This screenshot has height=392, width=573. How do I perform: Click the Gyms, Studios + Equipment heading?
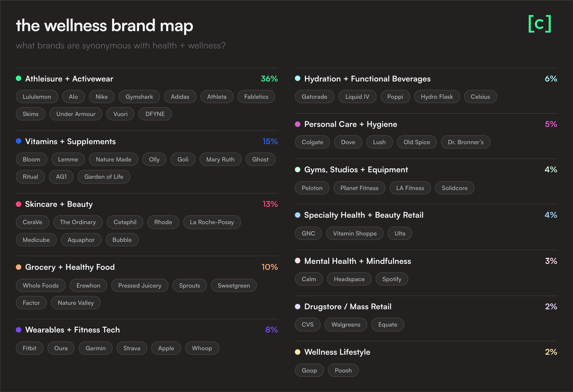click(x=356, y=170)
